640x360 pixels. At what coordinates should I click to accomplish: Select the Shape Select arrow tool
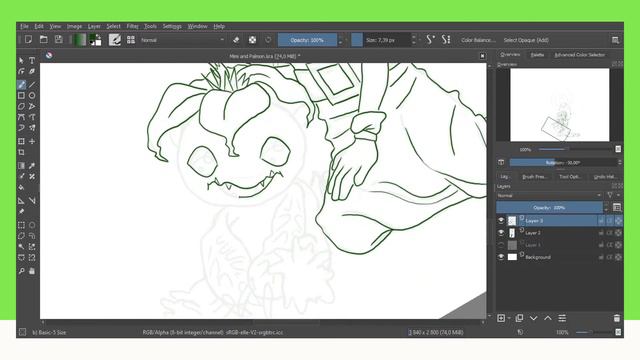(x=22, y=60)
